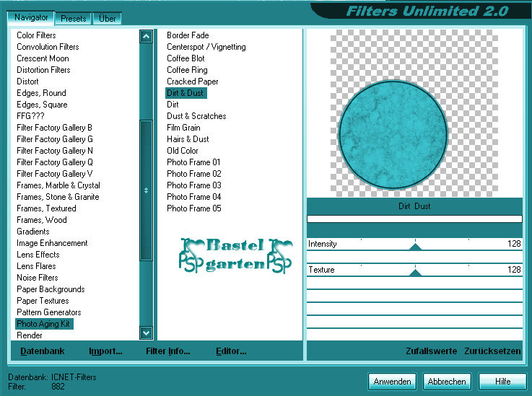
Task: Select the Lens Flares category
Action: 36,266
